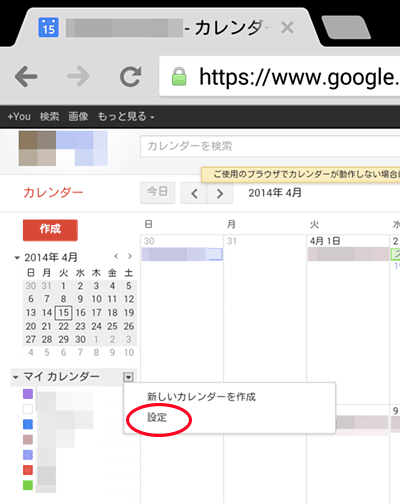Viewport: 400px width, 503px height.
Task: Toggle the purple calendar in マイカレンダー
Action: pos(28,394)
